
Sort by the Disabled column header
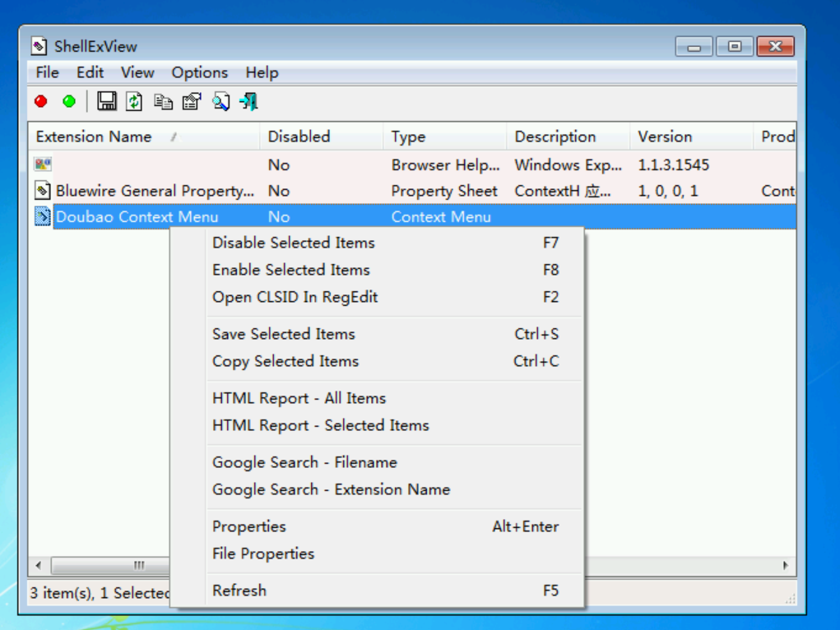coord(322,137)
